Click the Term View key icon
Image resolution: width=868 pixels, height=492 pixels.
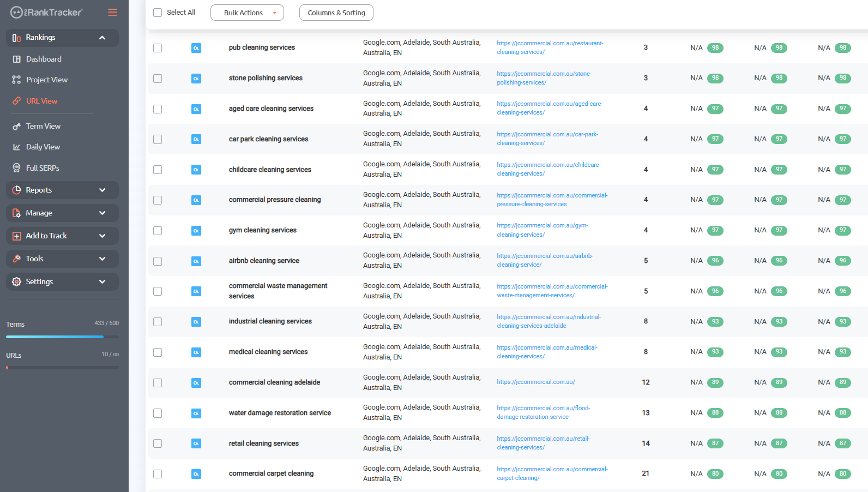click(x=17, y=126)
